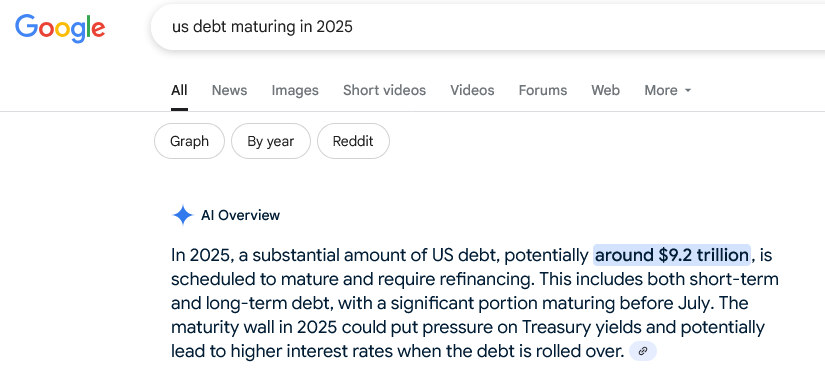Image resolution: width=825 pixels, height=383 pixels.
Task: Go to the Short videos tab
Action: pyautogui.click(x=384, y=90)
